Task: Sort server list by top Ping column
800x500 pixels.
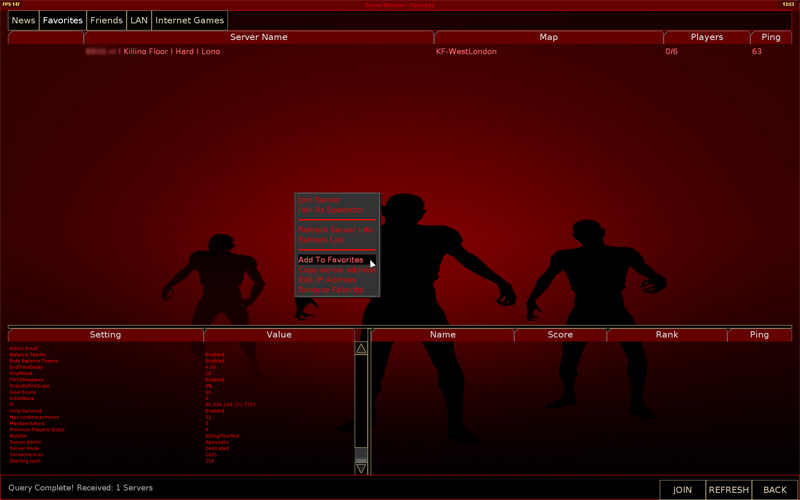Action: pos(771,37)
